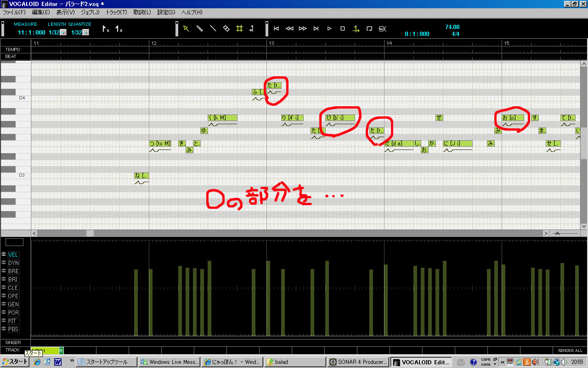Click the horizontal scrollbar thumb
This screenshot has width=588, height=368.
pos(90,233)
